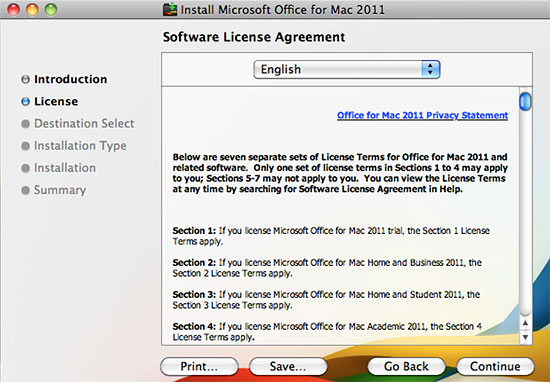Click the grey bullet beside Installation

pos(25,168)
